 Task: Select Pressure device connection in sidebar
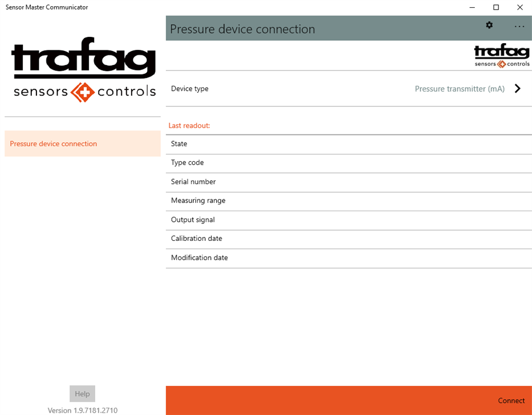tap(82, 143)
